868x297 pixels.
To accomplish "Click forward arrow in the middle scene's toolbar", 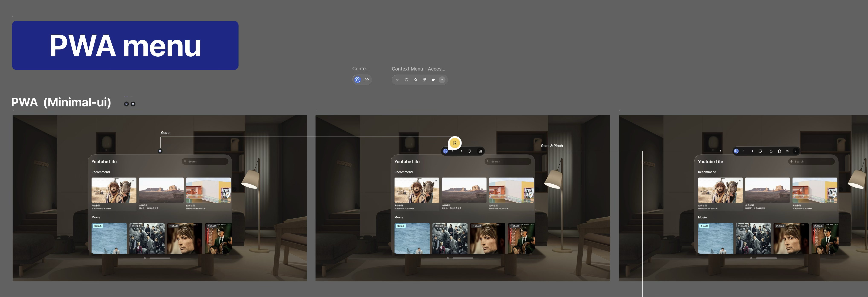I will [x=461, y=151].
